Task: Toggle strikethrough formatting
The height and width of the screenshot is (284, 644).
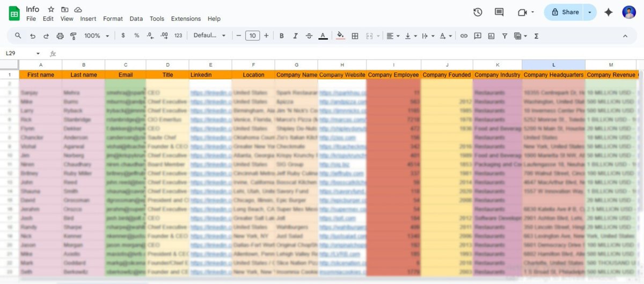Action: click(309, 36)
